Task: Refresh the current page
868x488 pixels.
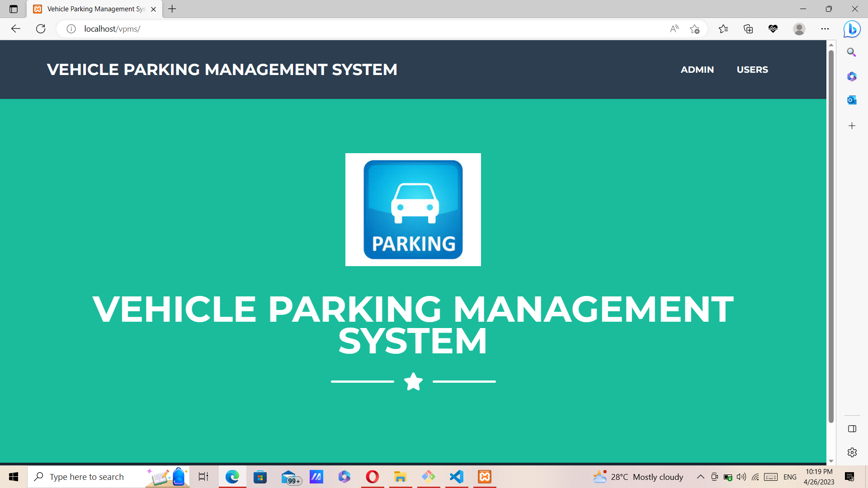Action: click(41, 28)
